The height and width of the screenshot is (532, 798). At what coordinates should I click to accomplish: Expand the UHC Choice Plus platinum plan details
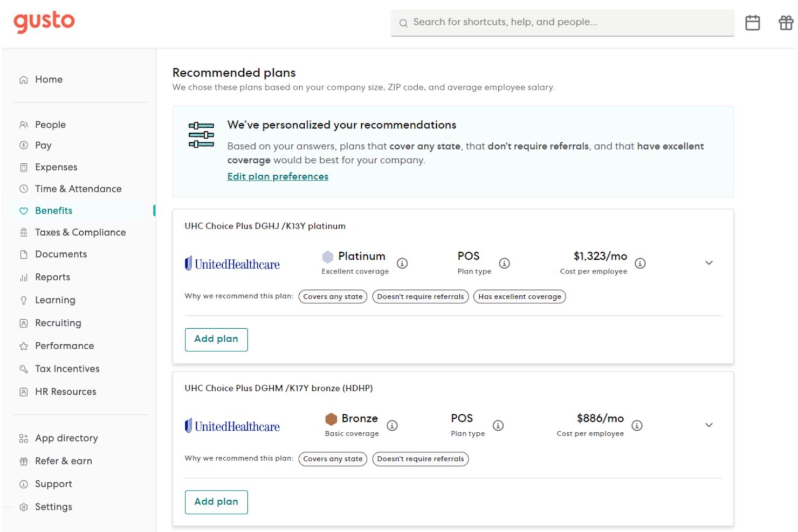709,263
